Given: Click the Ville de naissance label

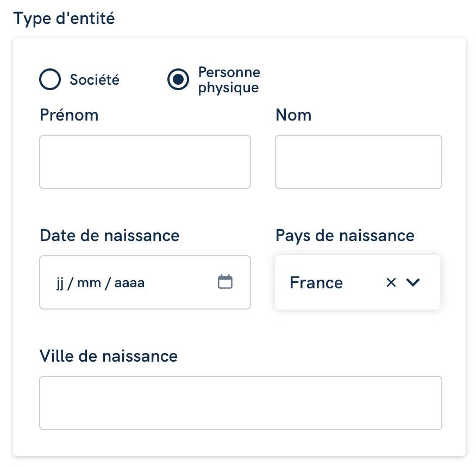Looking at the screenshot, I should (108, 356).
